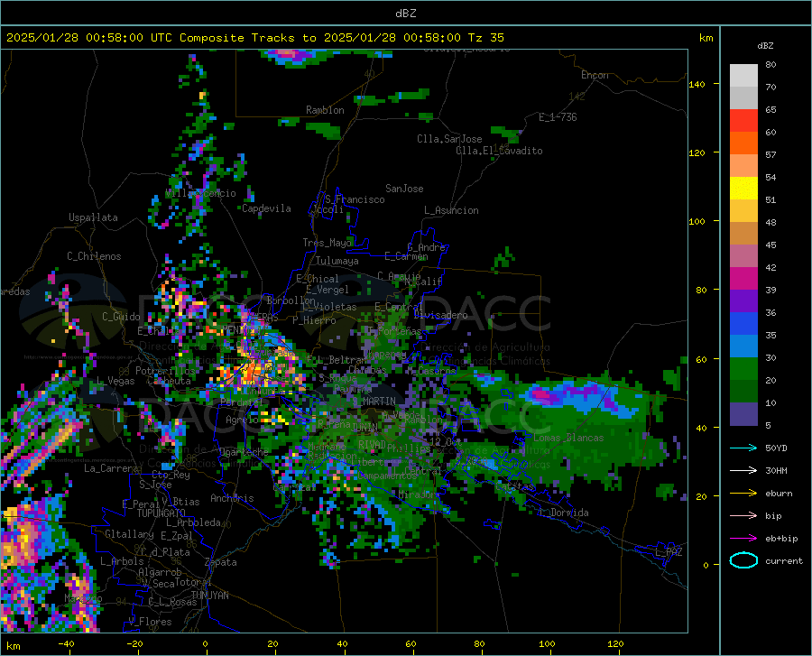Screen dimensions: 812x656
Task: Click the Potrerillos map label
Action: tap(165, 371)
